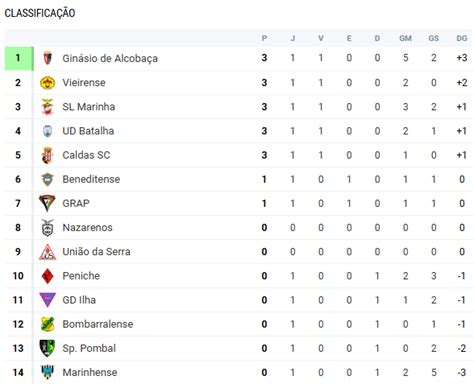This screenshot has width=474, height=384.
Task: Click the Ginásio de Alcobaça club crest
Action: 47,58
